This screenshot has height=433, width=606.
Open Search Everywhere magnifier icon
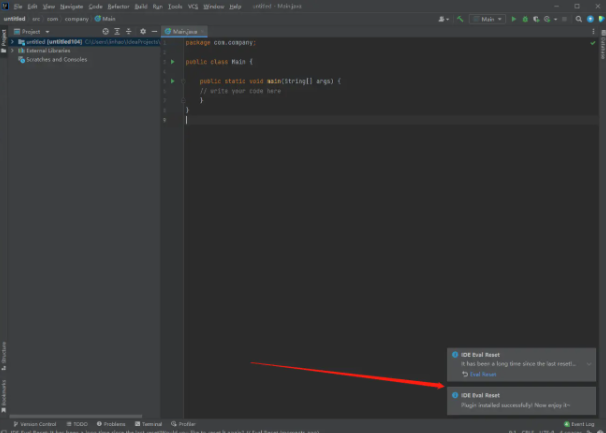pyautogui.click(x=579, y=19)
